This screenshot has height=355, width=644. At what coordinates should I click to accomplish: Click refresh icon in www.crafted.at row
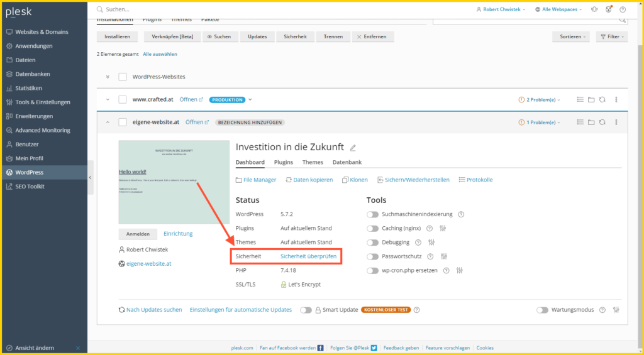pos(602,100)
